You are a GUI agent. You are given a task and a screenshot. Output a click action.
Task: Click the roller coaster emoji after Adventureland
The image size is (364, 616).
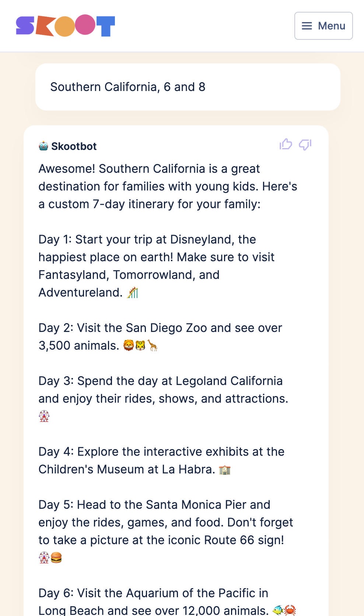(x=133, y=293)
